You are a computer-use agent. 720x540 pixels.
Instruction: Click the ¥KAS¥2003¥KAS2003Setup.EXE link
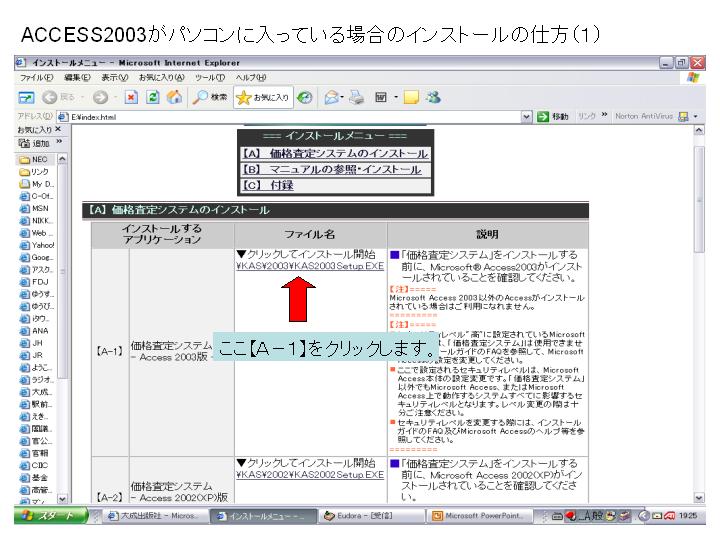pos(310,266)
